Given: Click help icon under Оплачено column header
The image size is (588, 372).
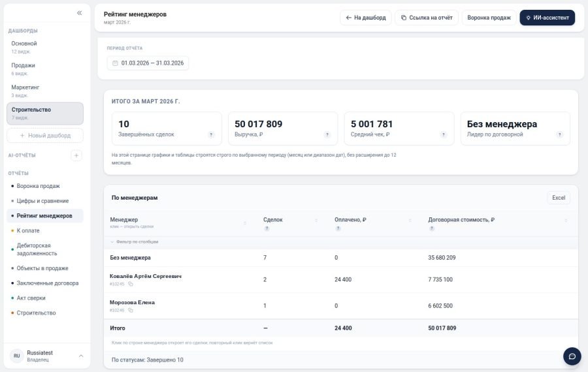Looking at the screenshot, I should [x=338, y=228].
